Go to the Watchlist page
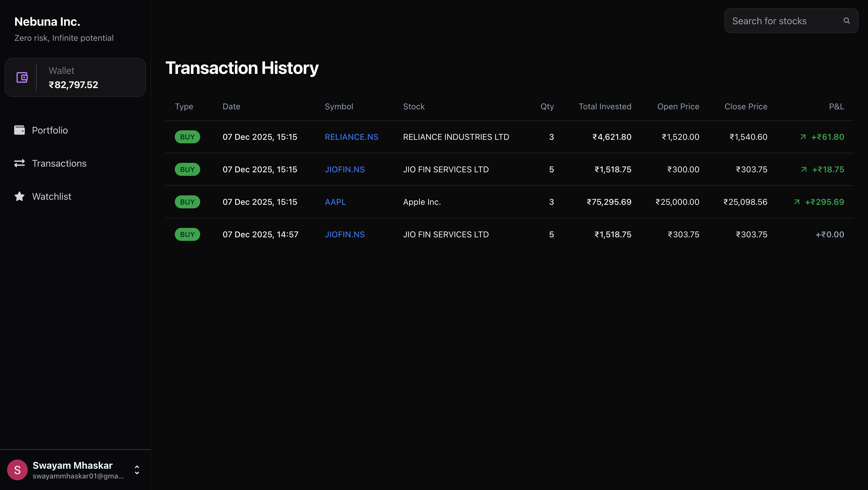868x490 pixels. click(x=52, y=196)
